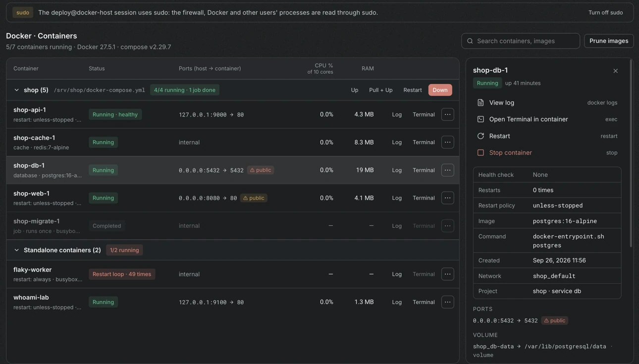
Task: Open more actions menu for shop-db-1
Action: pyautogui.click(x=447, y=170)
